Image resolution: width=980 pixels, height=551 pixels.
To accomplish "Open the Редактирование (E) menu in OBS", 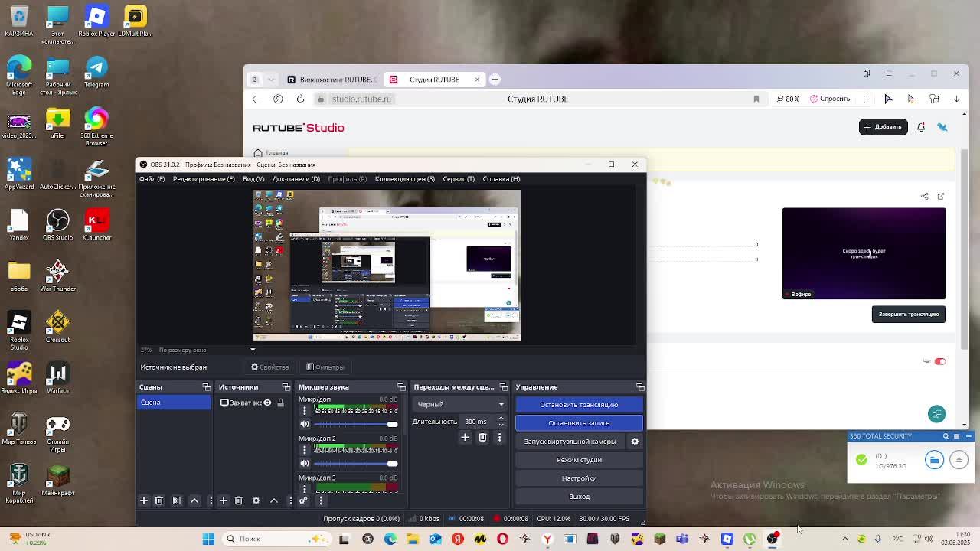I will [204, 179].
